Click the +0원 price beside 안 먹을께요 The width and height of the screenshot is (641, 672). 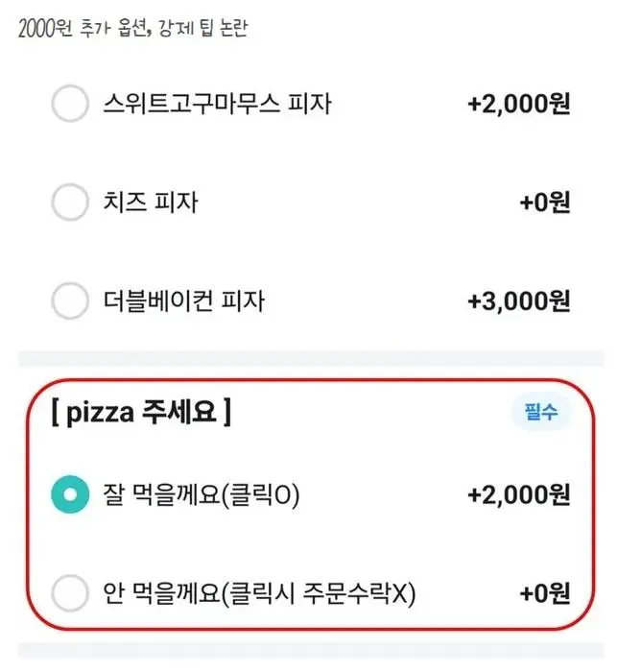tap(544, 594)
